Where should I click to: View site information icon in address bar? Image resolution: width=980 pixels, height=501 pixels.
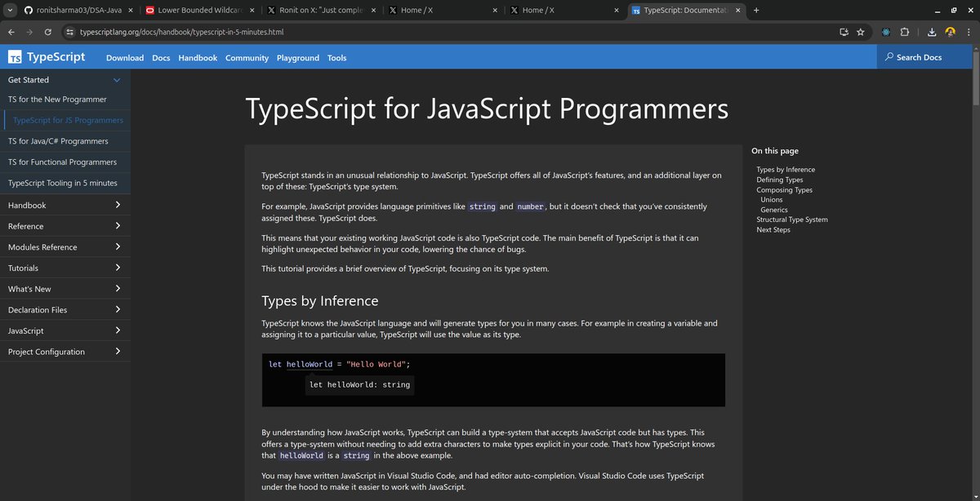click(x=69, y=32)
